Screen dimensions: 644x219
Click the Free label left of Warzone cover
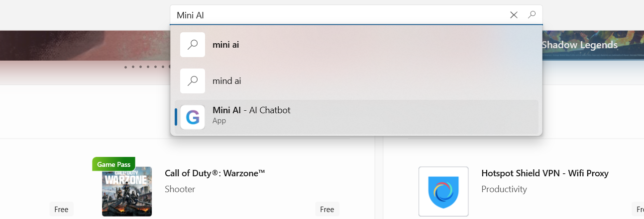[x=61, y=209]
